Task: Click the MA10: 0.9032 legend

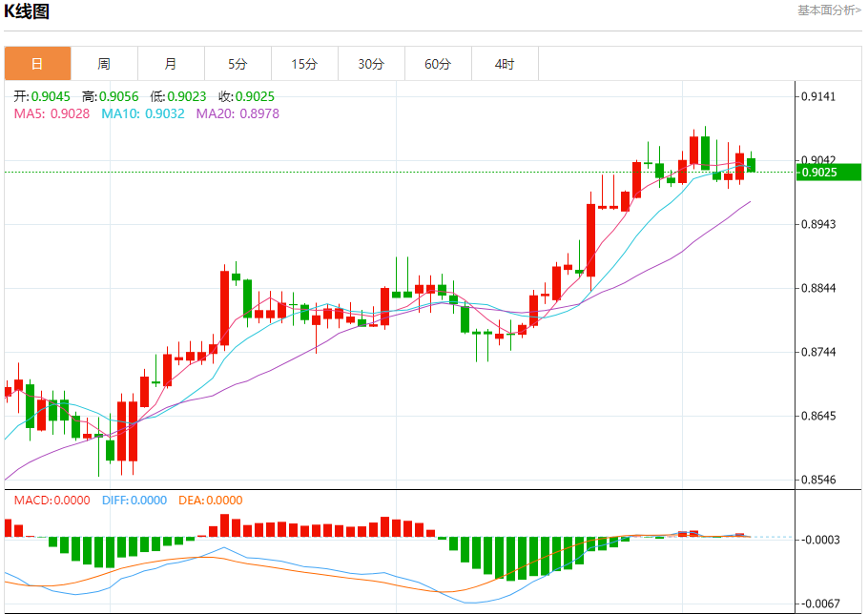Action: pos(143,113)
